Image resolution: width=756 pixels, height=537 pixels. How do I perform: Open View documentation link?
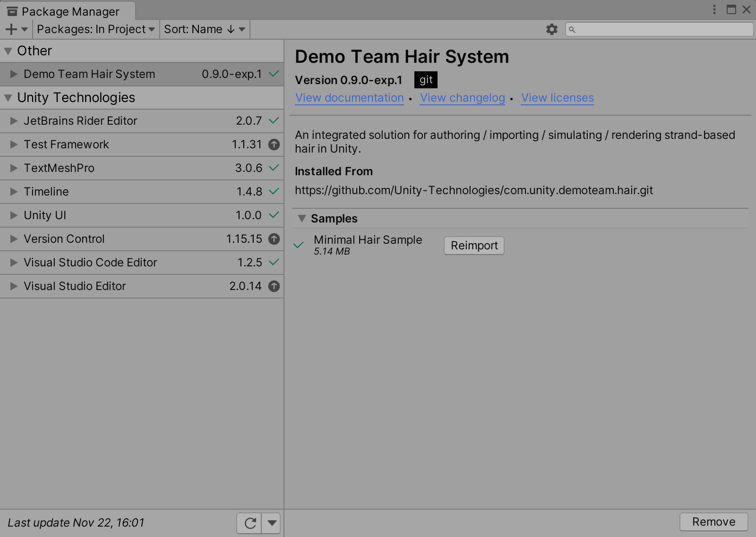pos(349,98)
